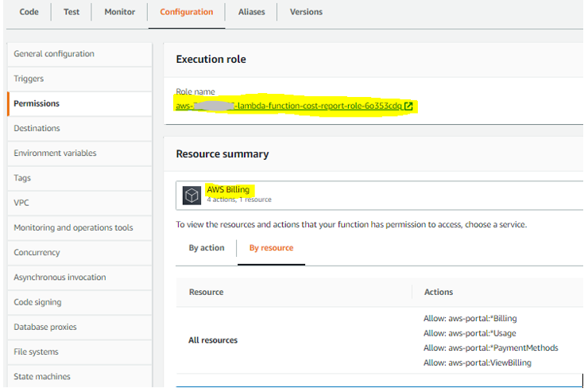Screen dimensions: 588x392
Task: Select Tags in the sidebar
Action: (x=79, y=178)
